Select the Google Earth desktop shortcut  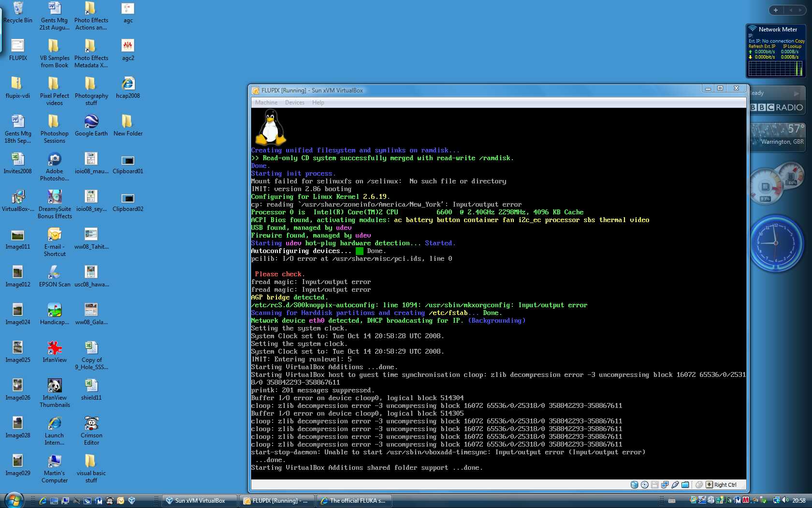(x=91, y=126)
